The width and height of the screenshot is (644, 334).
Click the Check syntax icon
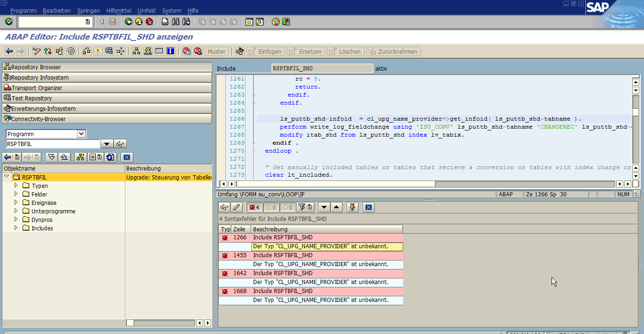click(86, 51)
